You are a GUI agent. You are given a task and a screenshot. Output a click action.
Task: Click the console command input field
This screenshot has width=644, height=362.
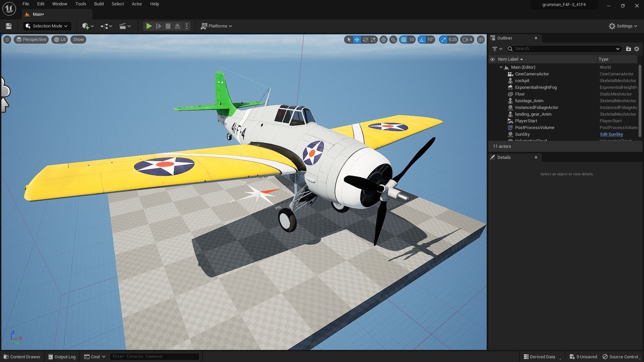pos(155,356)
